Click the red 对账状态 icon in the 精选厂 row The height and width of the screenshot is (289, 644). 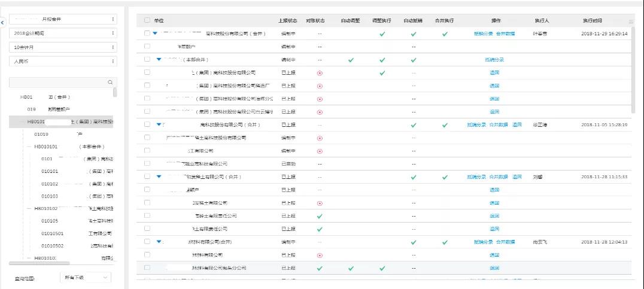click(320, 86)
